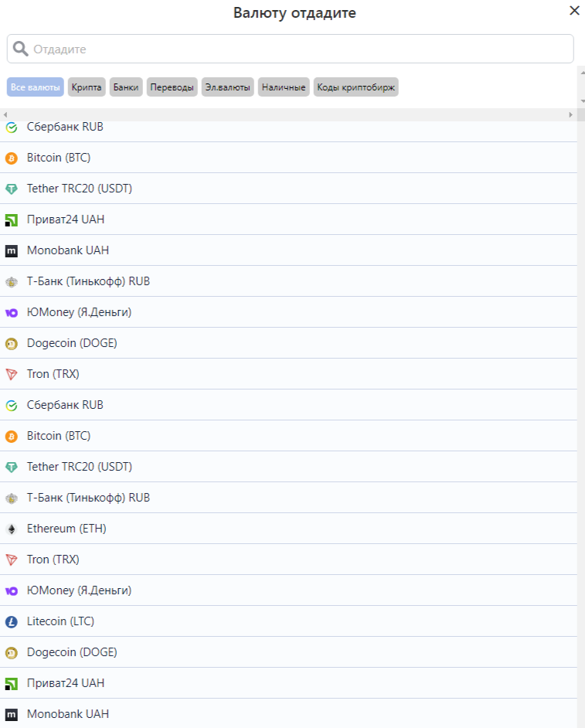585x728 pixels.
Task: Choose the Наличные filter tab
Action: click(x=284, y=87)
